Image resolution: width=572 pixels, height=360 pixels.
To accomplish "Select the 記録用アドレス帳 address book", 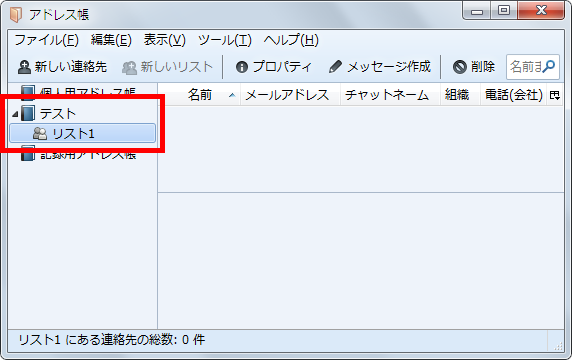I will (x=78, y=154).
